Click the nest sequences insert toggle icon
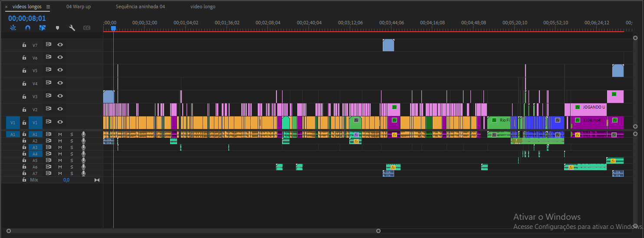Screen dimensions: 644x238 (x=13, y=28)
